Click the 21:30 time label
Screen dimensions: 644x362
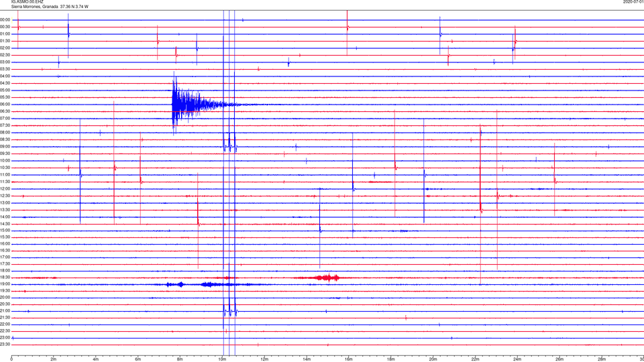pyautogui.click(x=5, y=318)
